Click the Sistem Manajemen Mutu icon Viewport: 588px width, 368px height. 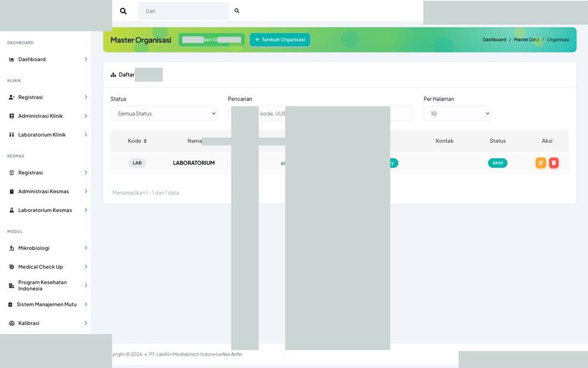click(x=10, y=304)
